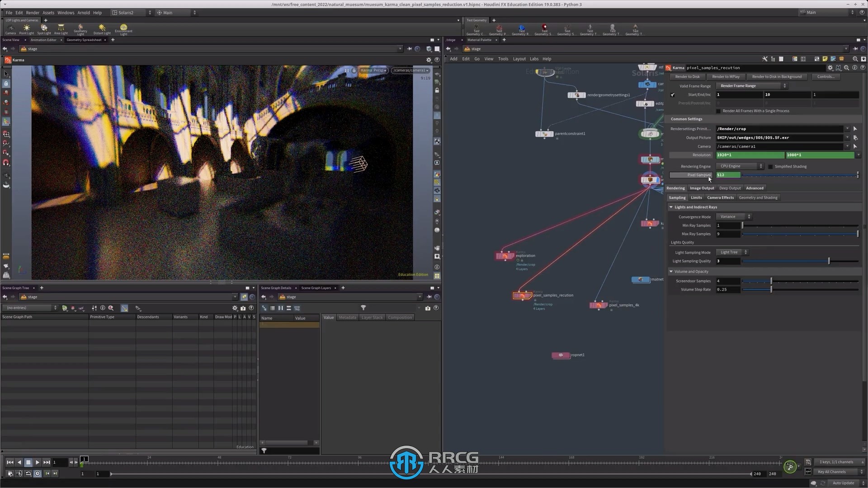Select the Area Light shelf tool
Viewport: 868px width, 488px height.
(61, 29)
